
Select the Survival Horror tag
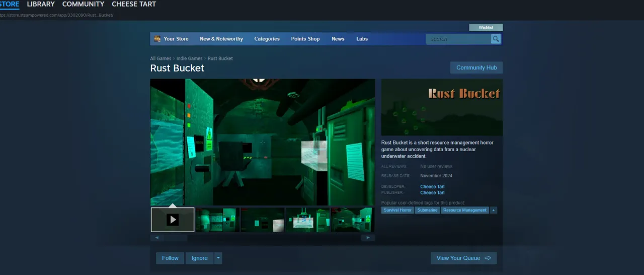click(397, 210)
